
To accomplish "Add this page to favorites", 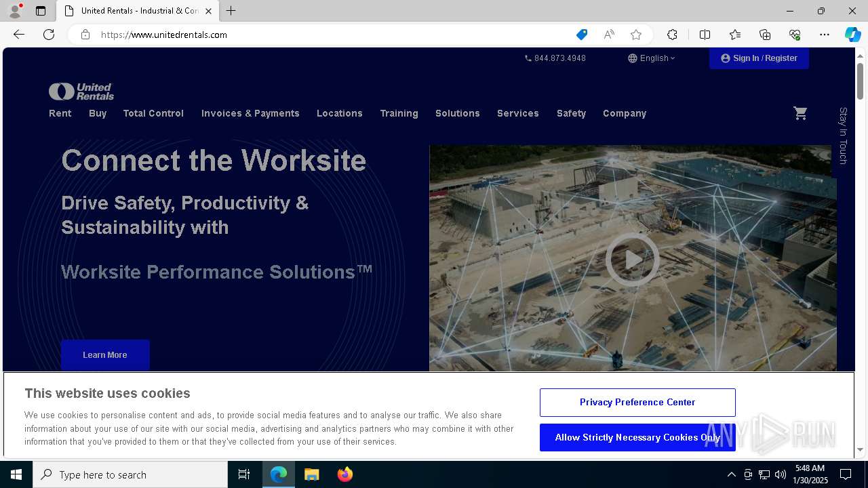I will (x=635, y=35).
